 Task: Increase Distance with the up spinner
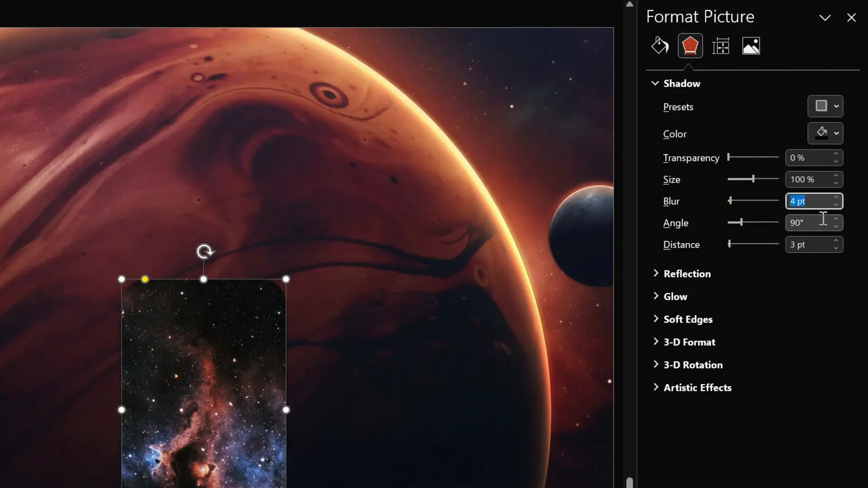point(836,241)
